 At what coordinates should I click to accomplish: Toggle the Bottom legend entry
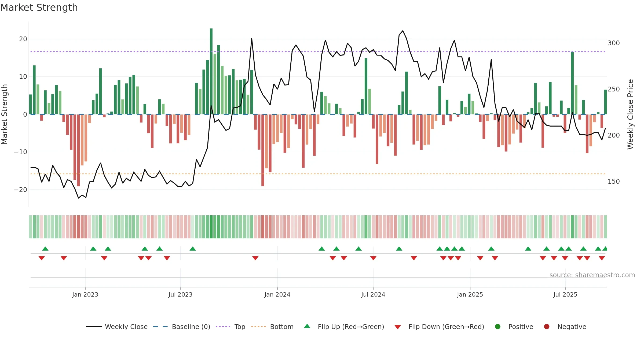coord(272,327)
